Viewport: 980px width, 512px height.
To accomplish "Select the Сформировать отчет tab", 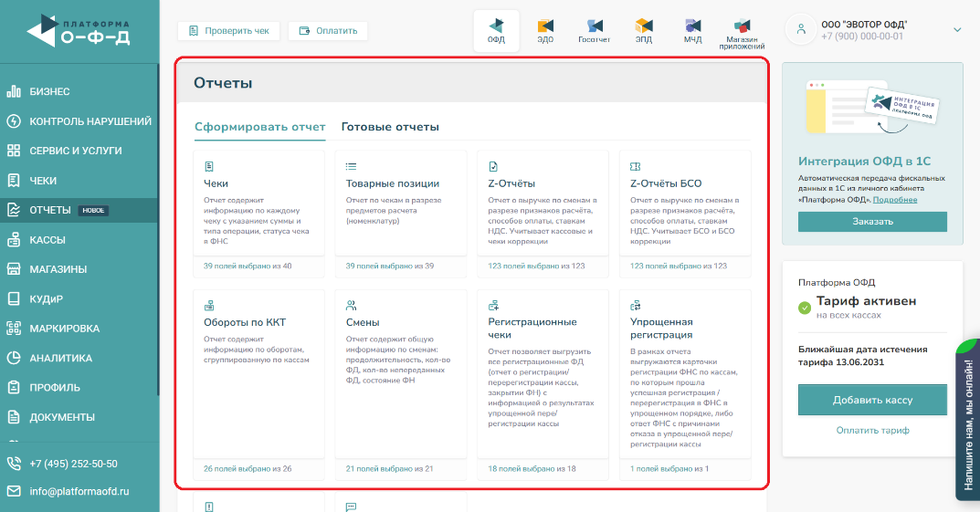I will tap(259, 127).
